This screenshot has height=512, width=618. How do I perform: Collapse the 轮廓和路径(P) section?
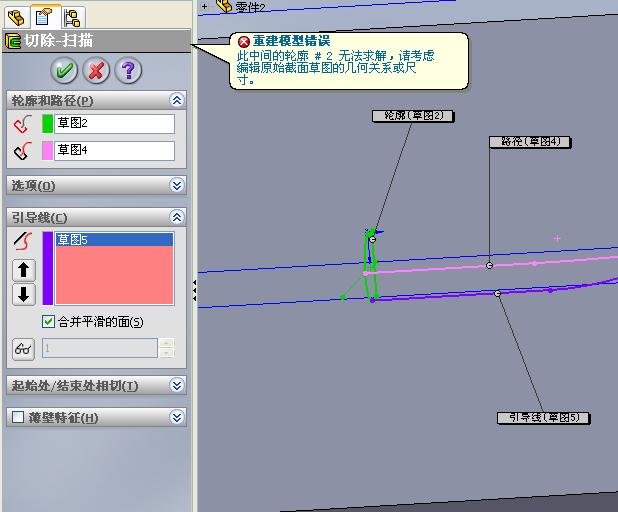177,100
